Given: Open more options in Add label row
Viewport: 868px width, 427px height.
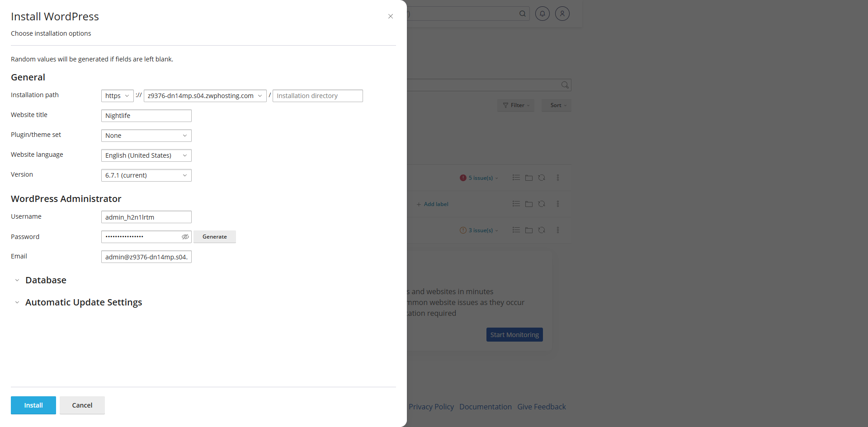Looking at the screenshot, I should [x=558, y=204].
